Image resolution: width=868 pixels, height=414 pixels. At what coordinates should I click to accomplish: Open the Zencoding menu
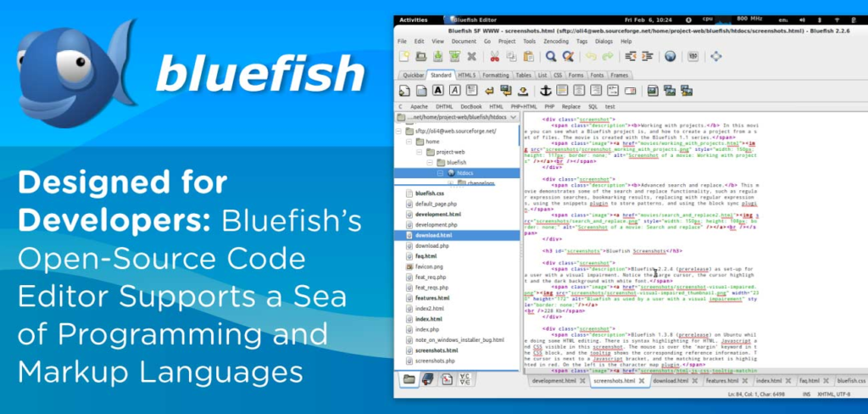(x=557, y=41)
